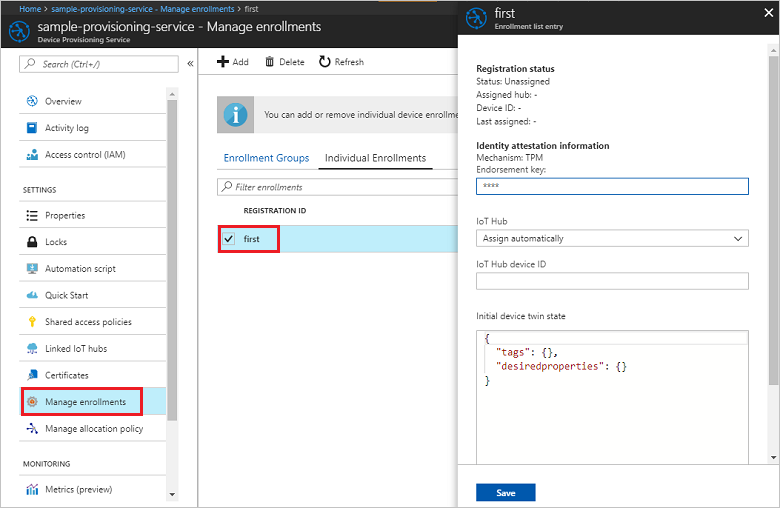Click the trash icon beside Delete

[269, 62]
